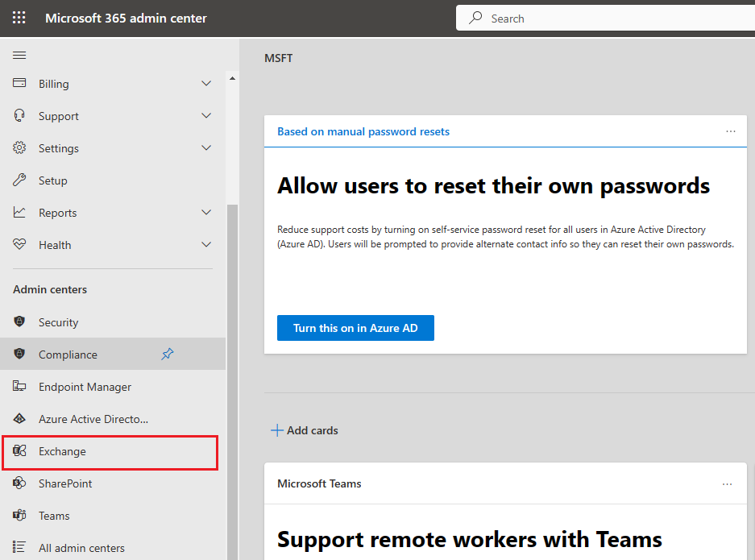Expand the Health section chevron
The width and height of the screenshot is (755, 560).
pyautogui.click(x=206, y=245)
